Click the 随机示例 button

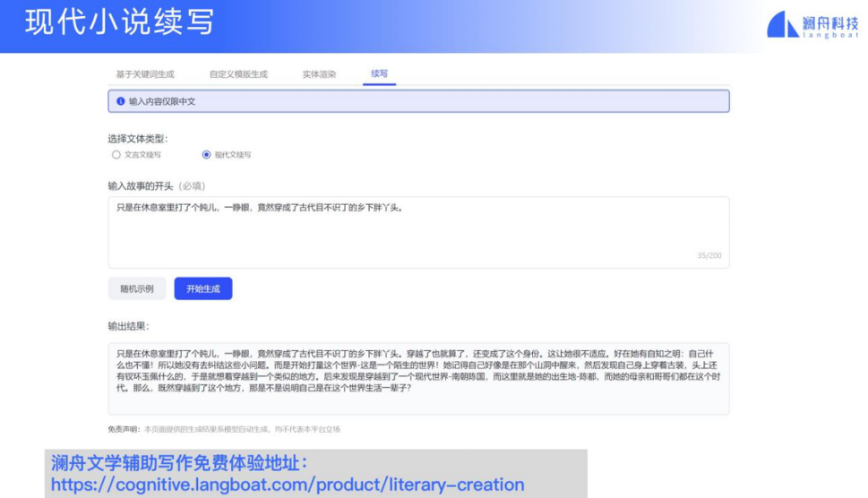(x=137, y=288)
